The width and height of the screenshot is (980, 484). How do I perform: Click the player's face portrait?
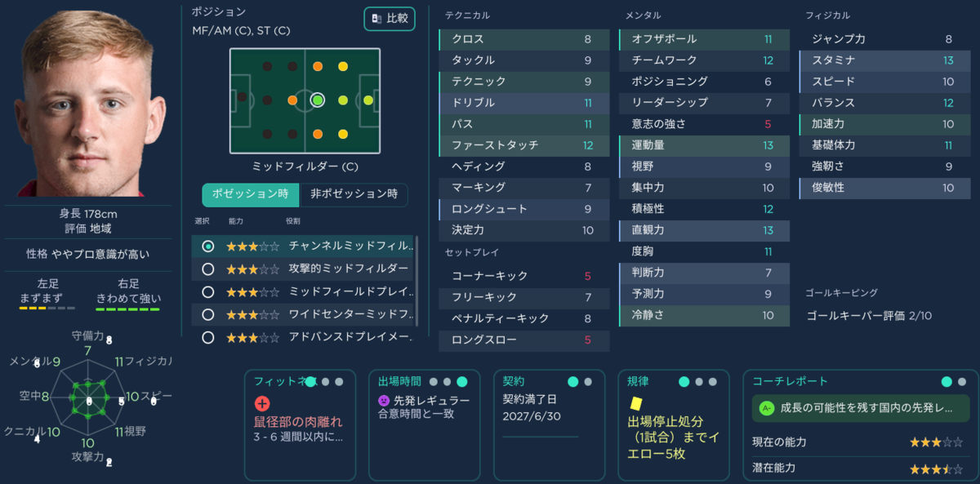tap(90, 104)
